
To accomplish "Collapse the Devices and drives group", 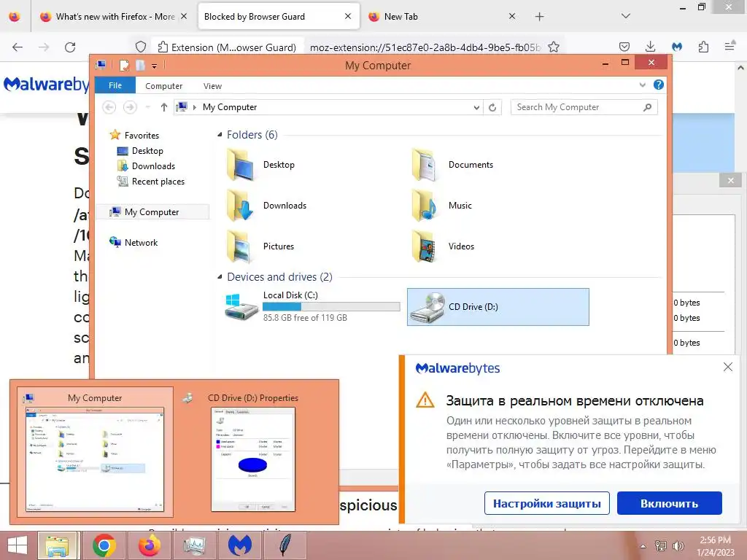I will pyautogui.click(x=220, y=276).
